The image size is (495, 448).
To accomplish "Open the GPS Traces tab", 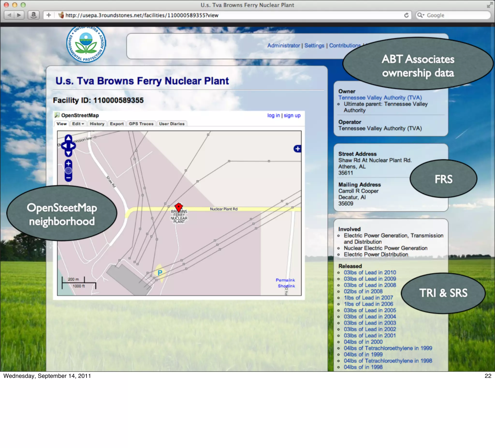I will (141, 124).
